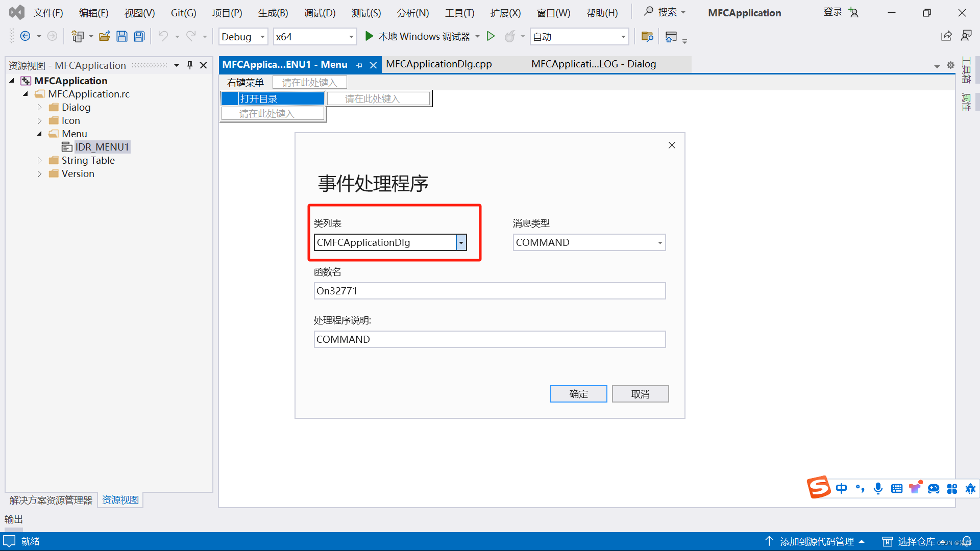This screenshot has width=980, height=551.
Task: Click the local Windows debugger icon
Action: point(369,36)
